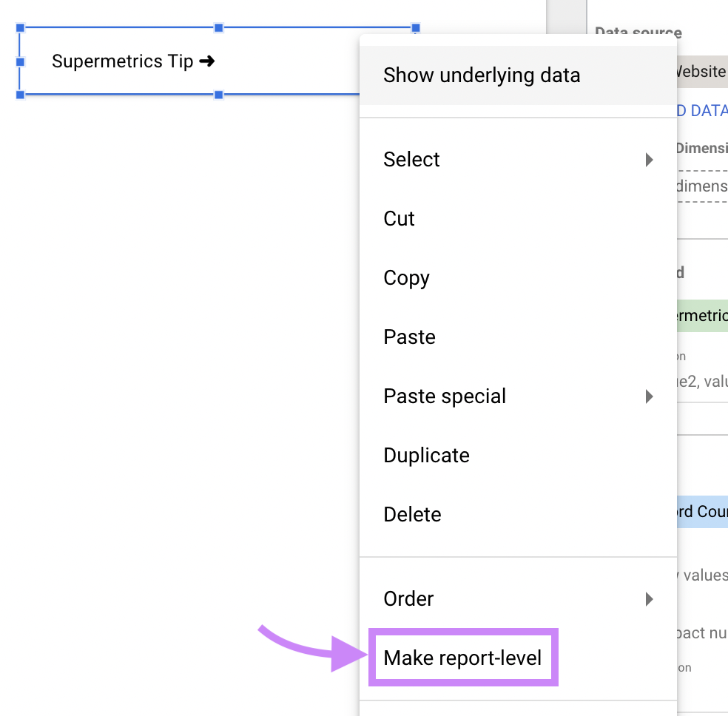Click Copy in the context menu
The height and width of the screenshot is (716, 728).
pos(406,277)
